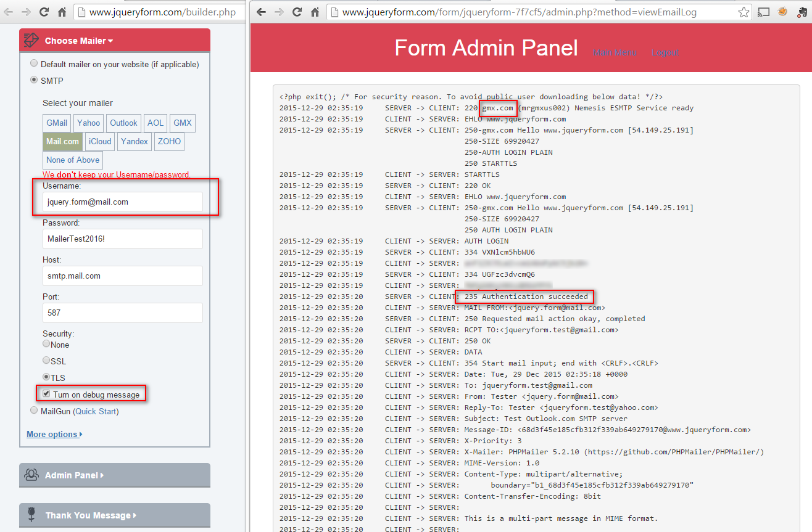Click the orange fox extension icon

(782, 12)
